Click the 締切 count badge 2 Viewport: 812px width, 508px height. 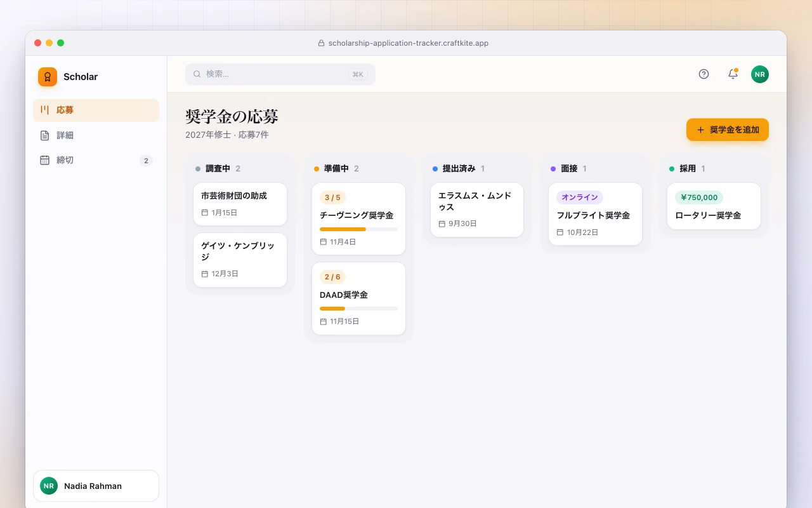coord(146,161)
